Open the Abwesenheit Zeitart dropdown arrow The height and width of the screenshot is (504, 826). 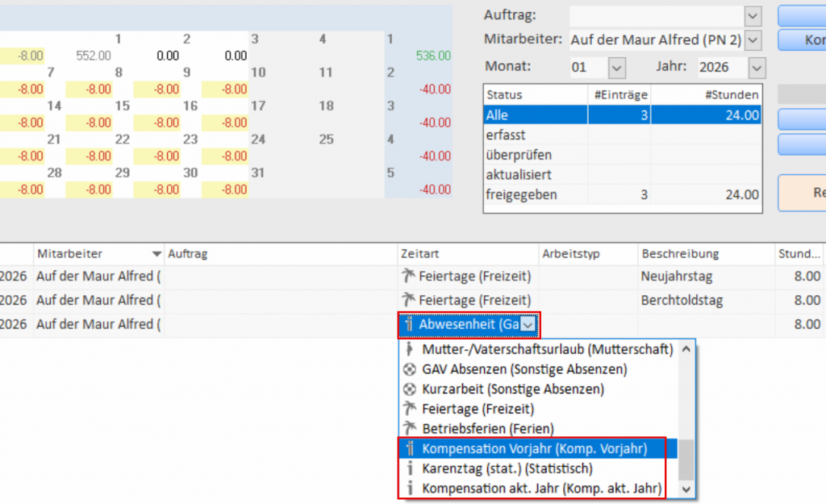click(528, 324)
